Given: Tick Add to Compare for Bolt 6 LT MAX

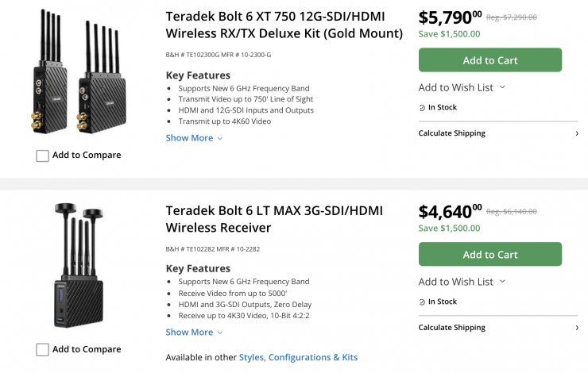Looking at the screenshot, I should coord(43,350).
